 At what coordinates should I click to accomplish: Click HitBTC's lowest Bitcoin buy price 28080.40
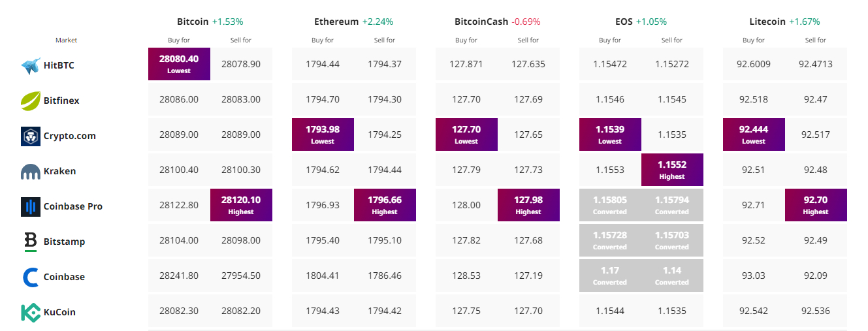(x=179, y=64)
